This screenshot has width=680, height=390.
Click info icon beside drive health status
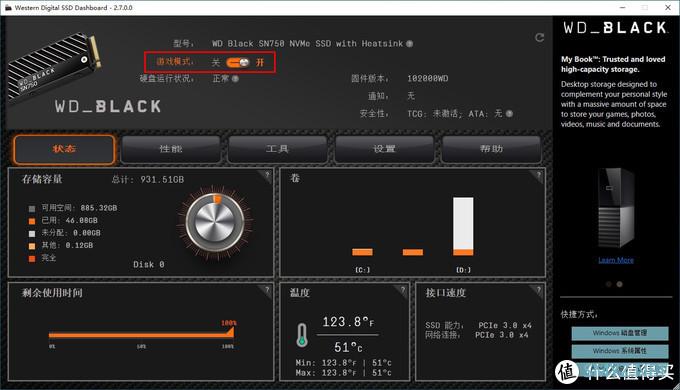point(235,79)
